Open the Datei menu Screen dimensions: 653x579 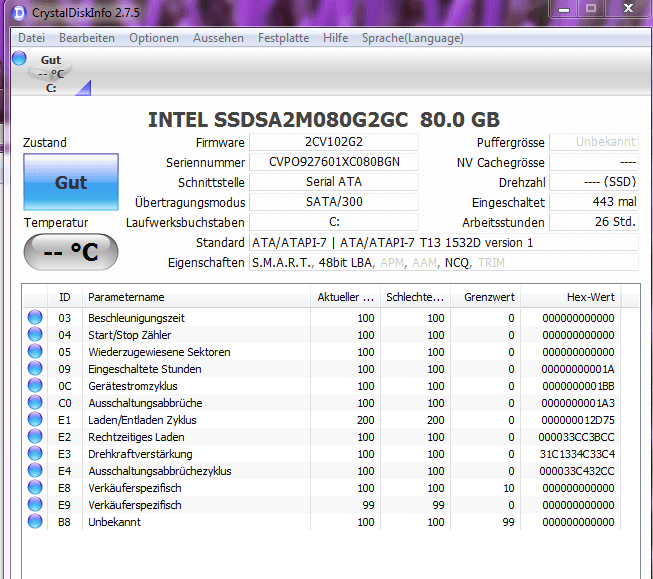(31, 38)
